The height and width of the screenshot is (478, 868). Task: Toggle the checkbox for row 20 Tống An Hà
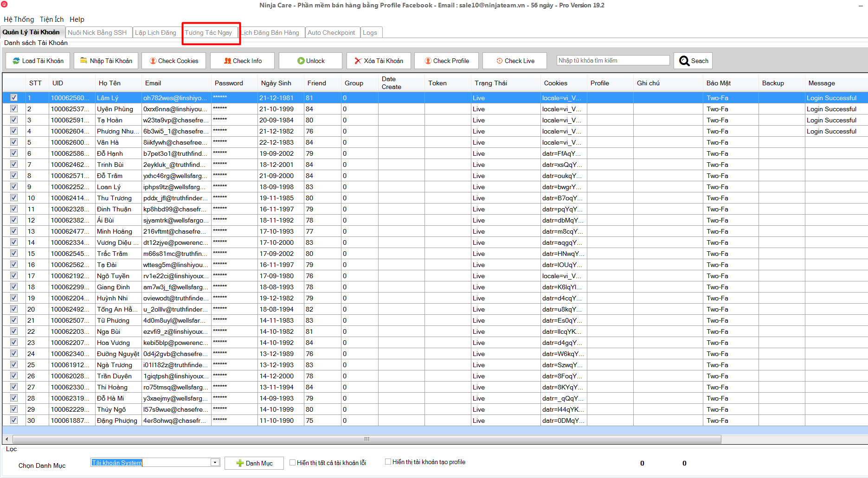pos(14,309)
